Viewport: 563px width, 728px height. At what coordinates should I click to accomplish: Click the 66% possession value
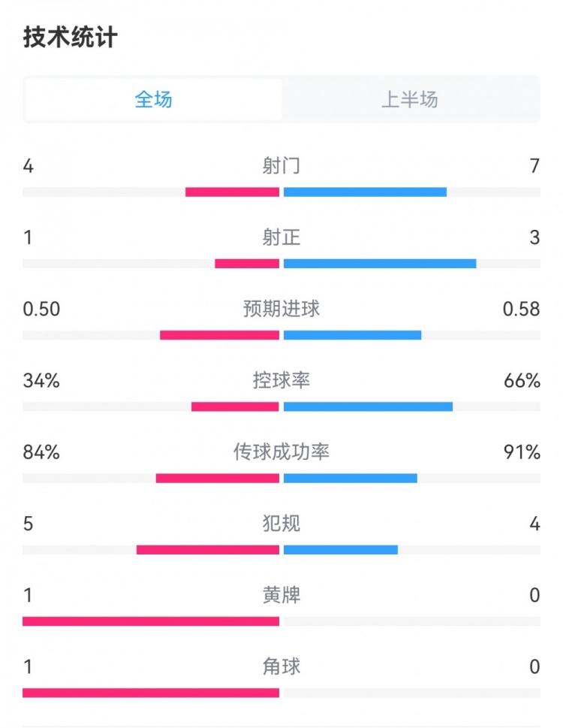522,381
